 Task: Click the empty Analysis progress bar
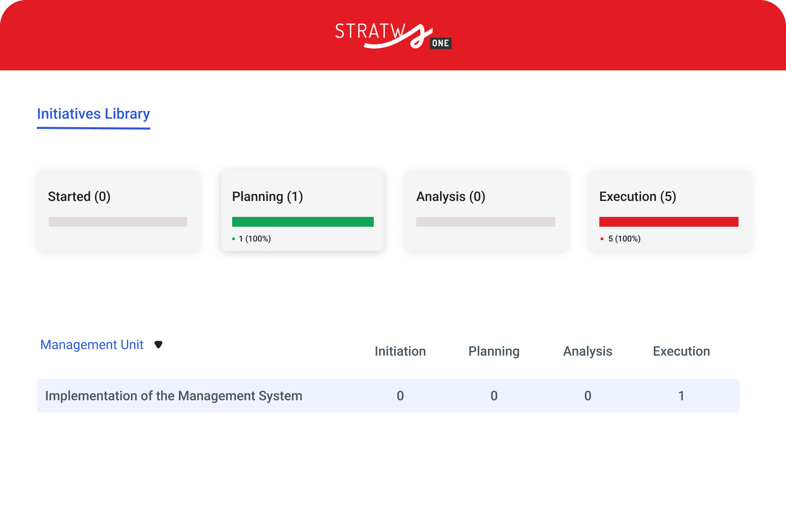point(486,222)
